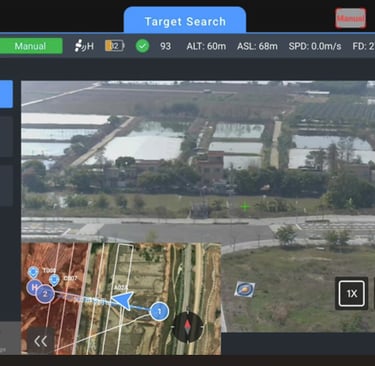Collapse the minimap with double-chevron button
This screenshot has height=366, width=375.
point(41,341)
